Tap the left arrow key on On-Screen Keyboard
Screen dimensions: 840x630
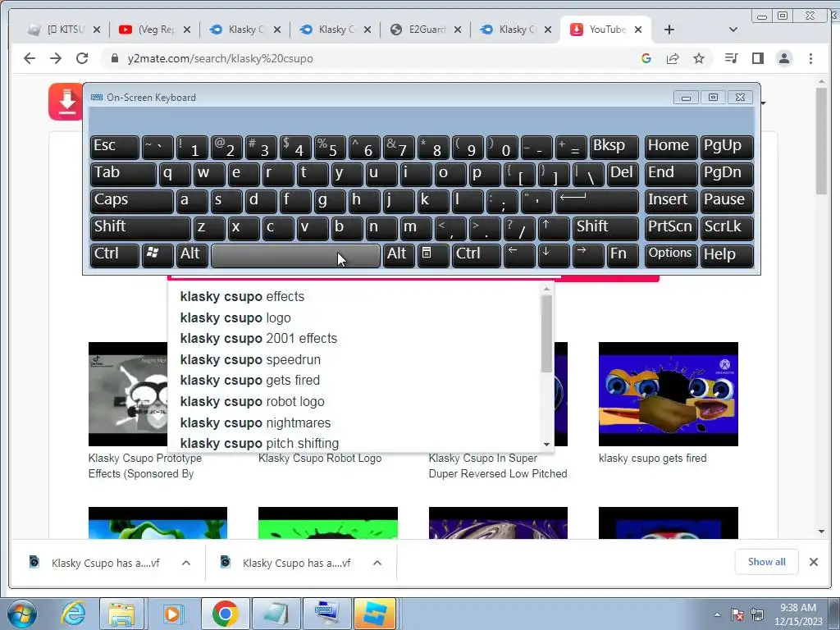click(x=519, y=254)
